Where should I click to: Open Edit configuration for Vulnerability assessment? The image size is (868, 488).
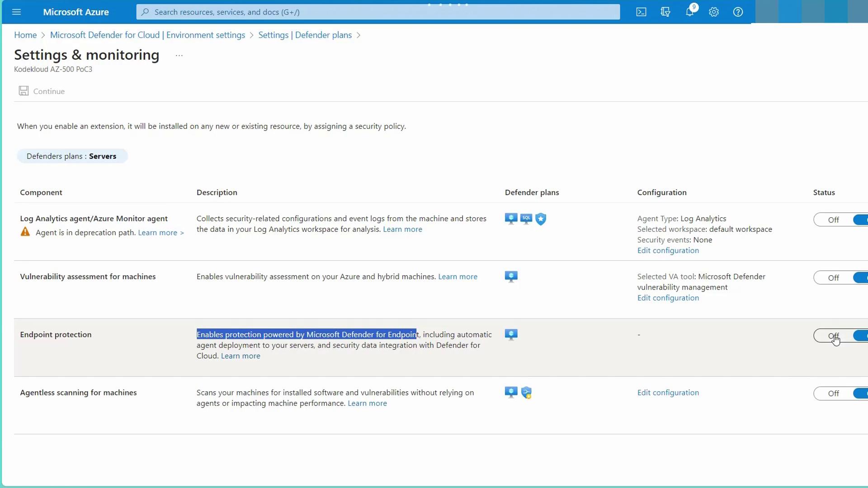point(668,298)
